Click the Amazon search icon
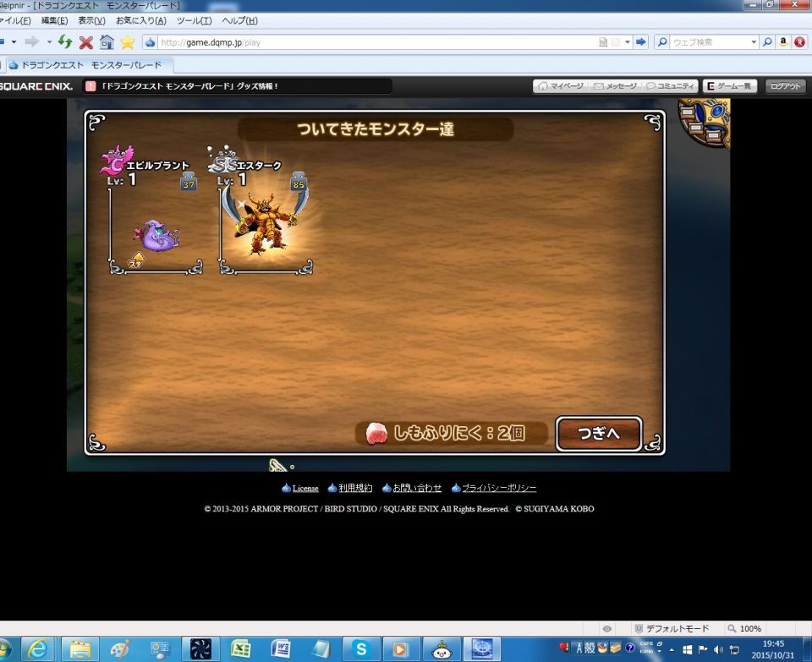812x662 pixels. [x=783, y=42]
